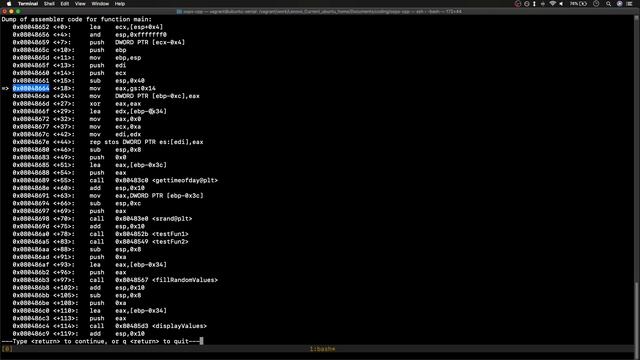Image resolution: width=640 pixels, height=360 pixels.
Task: Click the <displayValues> call target
Action: (179, 326)
